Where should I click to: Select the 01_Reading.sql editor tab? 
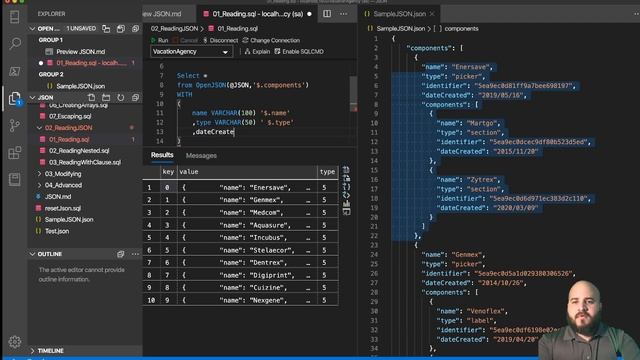pos(258,14)
